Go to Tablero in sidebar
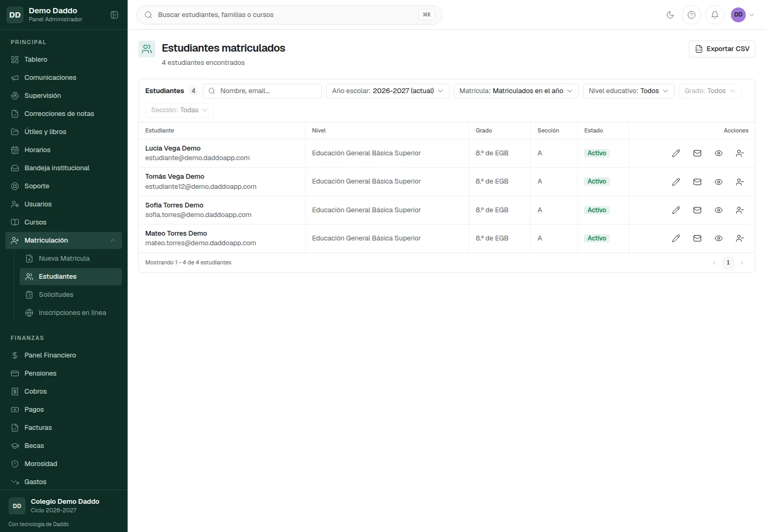This screenshot has width=766, height=532. [64, 60]
